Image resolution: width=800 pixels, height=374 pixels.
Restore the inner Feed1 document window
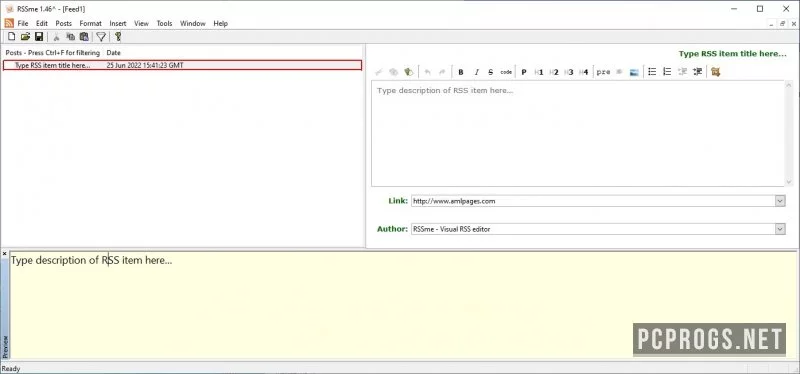click(782, 23)
